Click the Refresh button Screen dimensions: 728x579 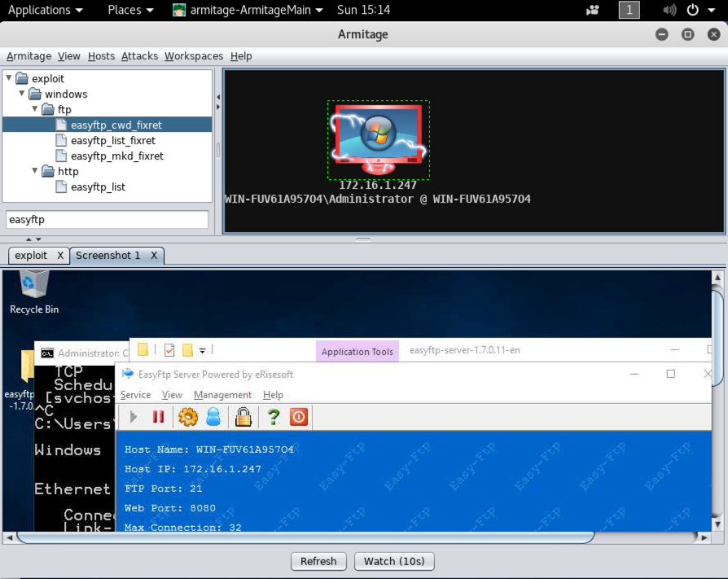pyautogui.click(x=318, y=561)
